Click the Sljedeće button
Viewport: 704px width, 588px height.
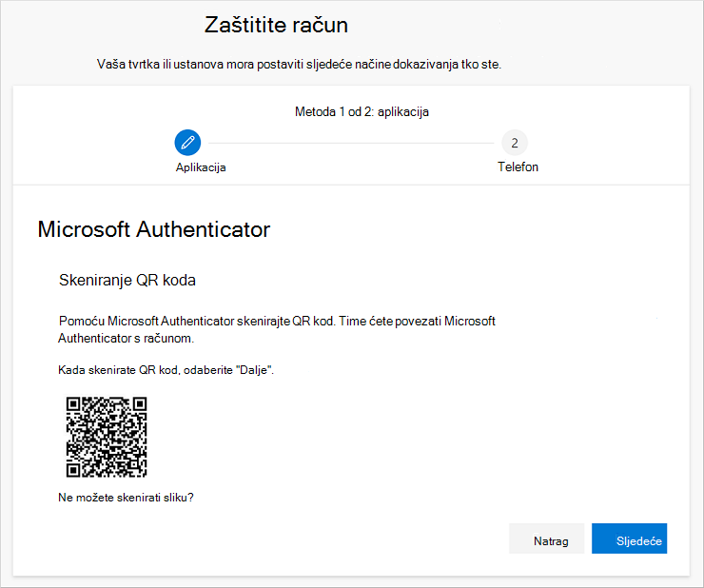[629, 539]
